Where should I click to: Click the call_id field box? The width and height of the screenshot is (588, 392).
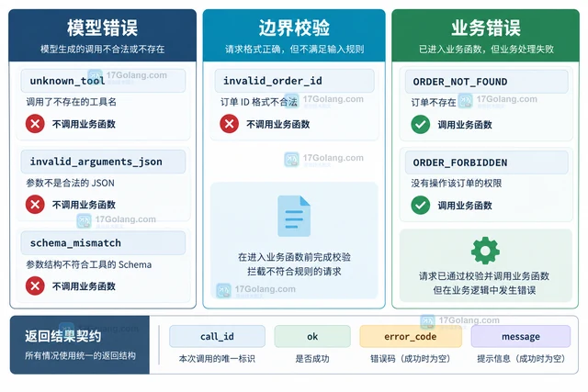pyautogui.click(x=217, y=336)
